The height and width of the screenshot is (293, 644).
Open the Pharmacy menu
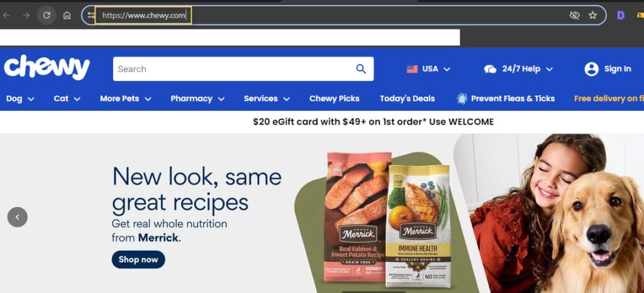(x=197, y=99)
